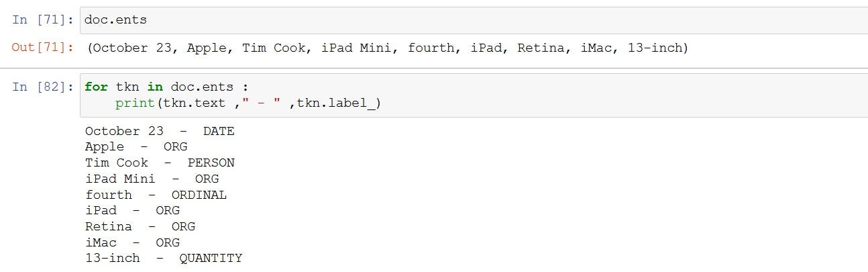Place cursor on the print statement line

click(248, 103)
